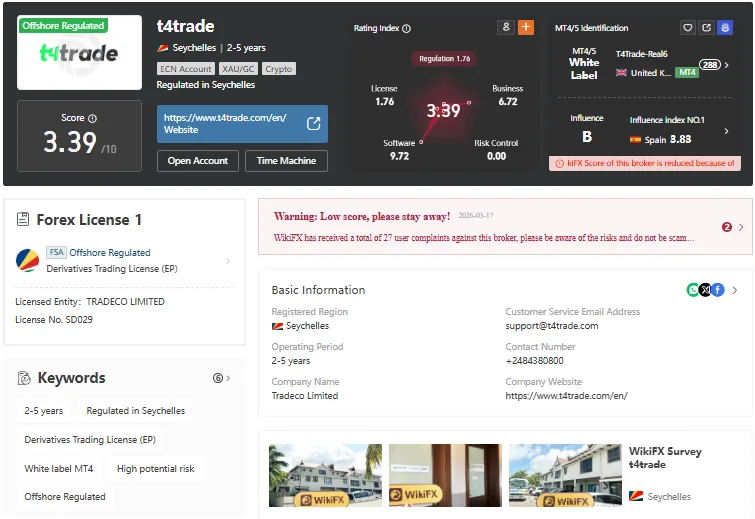Click the 288 server count badge

(x=710, y=65)
